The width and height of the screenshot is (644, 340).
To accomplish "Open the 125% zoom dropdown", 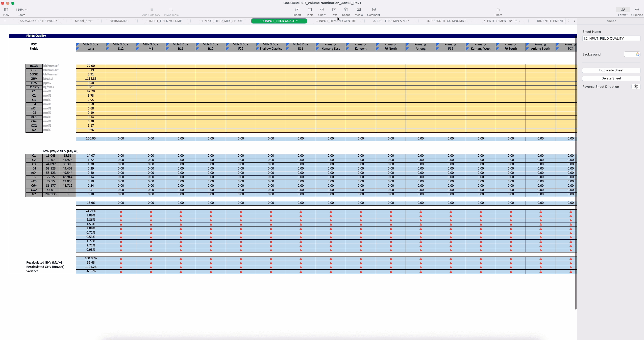I will [x=21, y=10].
